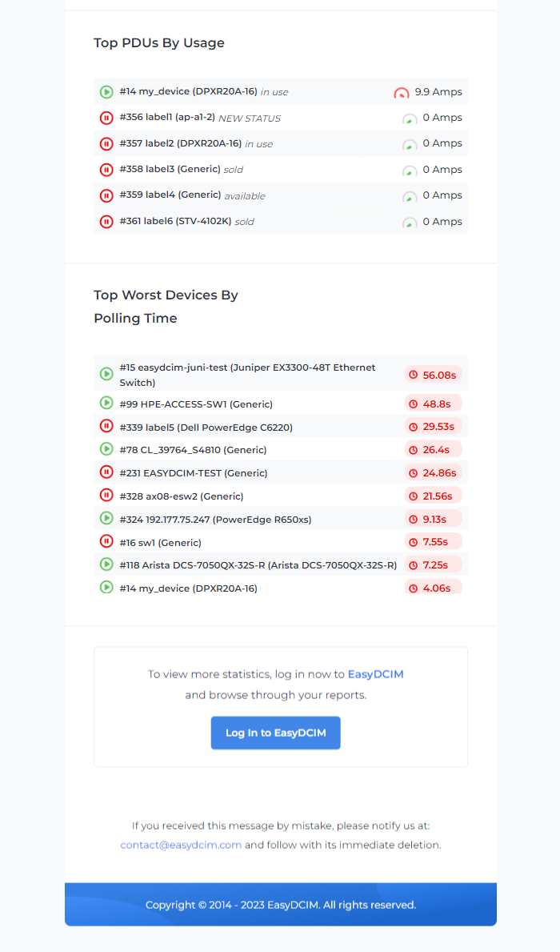This screenshot has width=560, height=952.
Task: Click the red paused icon beside #16 sw1
Action: (x=106, y=541)
